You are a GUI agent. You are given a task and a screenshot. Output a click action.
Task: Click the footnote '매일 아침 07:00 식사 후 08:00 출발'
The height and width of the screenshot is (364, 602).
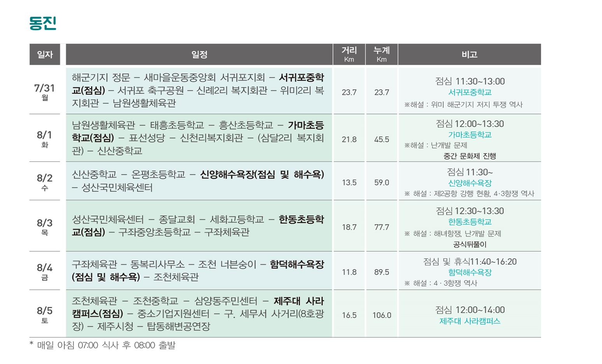pos(106,345)
